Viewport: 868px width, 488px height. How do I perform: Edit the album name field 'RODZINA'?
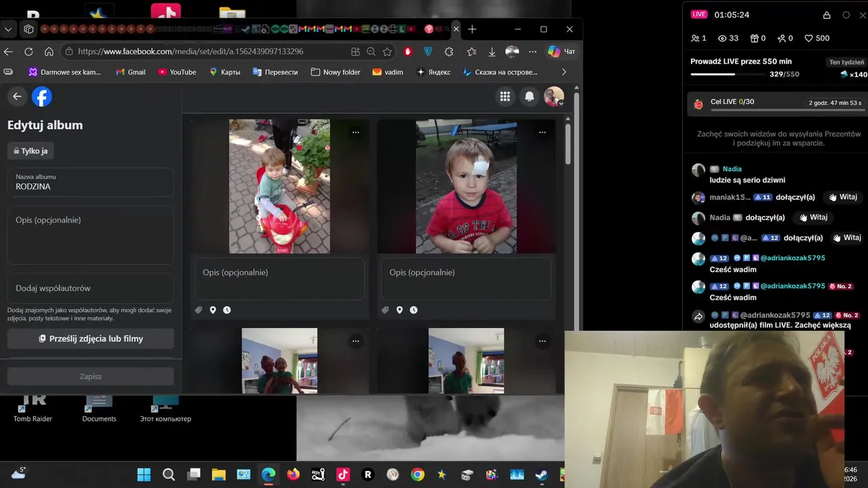click(x=91, y=182)
